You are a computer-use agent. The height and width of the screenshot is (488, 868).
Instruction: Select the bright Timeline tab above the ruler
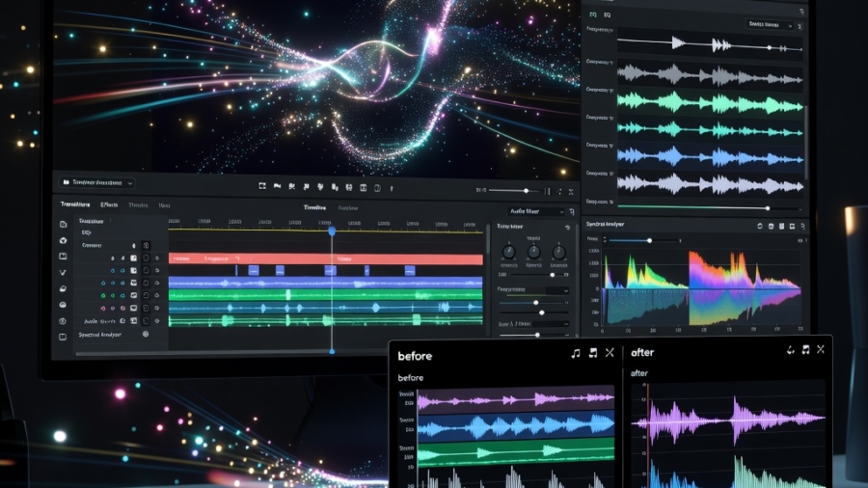point(314,207)
